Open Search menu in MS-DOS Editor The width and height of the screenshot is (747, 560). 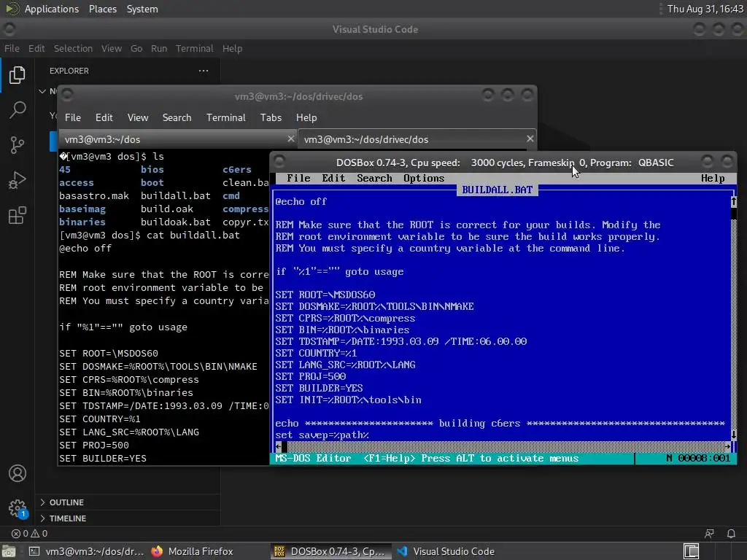click(374, 178)
